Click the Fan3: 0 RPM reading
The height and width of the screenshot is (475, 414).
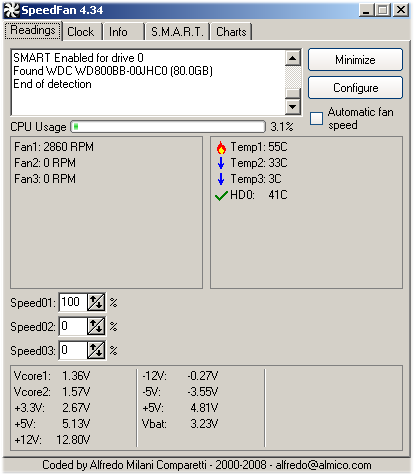45,179
